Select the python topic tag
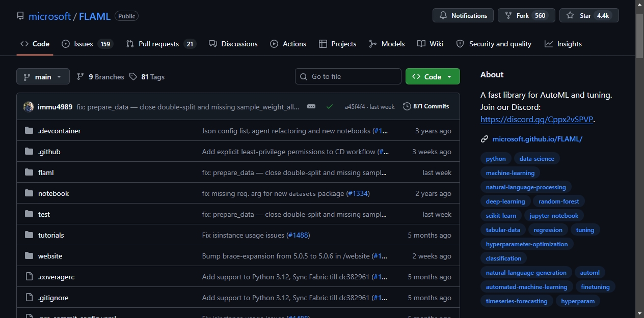 (496, 159)
